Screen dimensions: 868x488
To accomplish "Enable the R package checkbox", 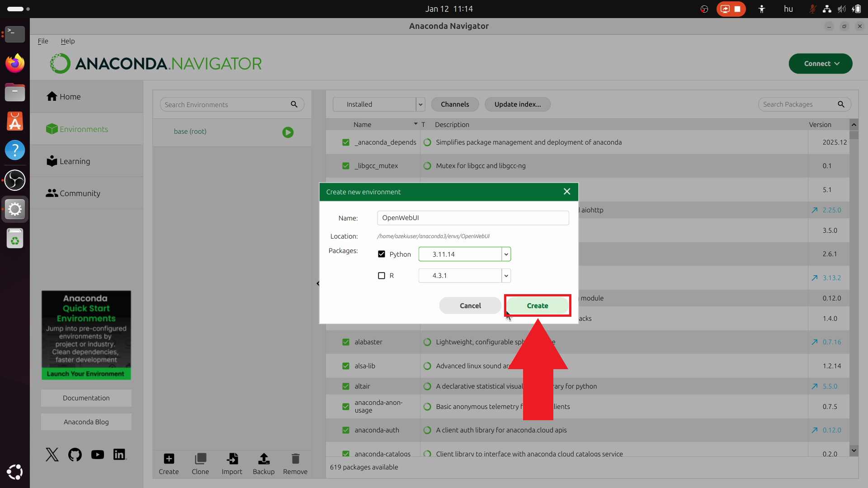I will tap(382, 276).
